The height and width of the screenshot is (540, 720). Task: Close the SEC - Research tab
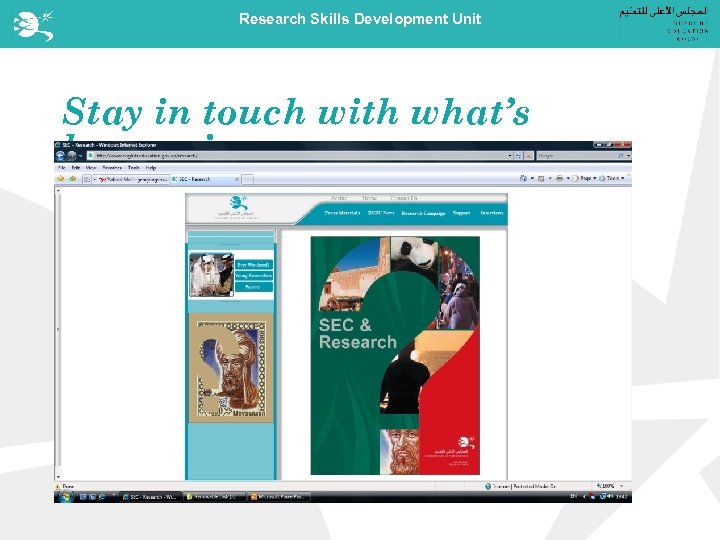point(237,179)
